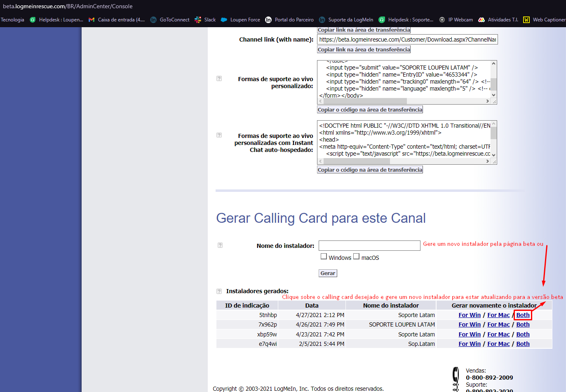The image size is (566, 392).
Task: Click For Win link for xbp59w
Action: 470,335
